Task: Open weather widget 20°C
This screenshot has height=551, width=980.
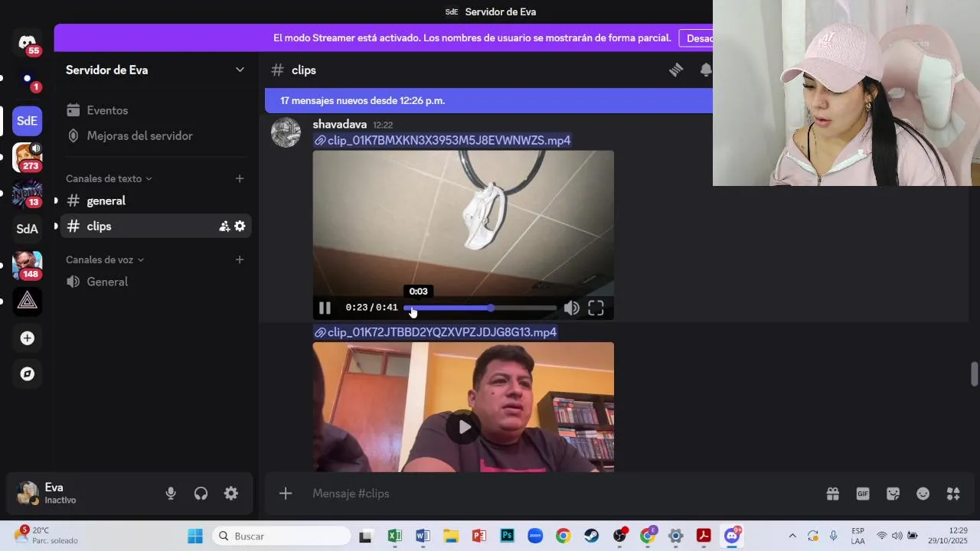Action: point(46,535)
